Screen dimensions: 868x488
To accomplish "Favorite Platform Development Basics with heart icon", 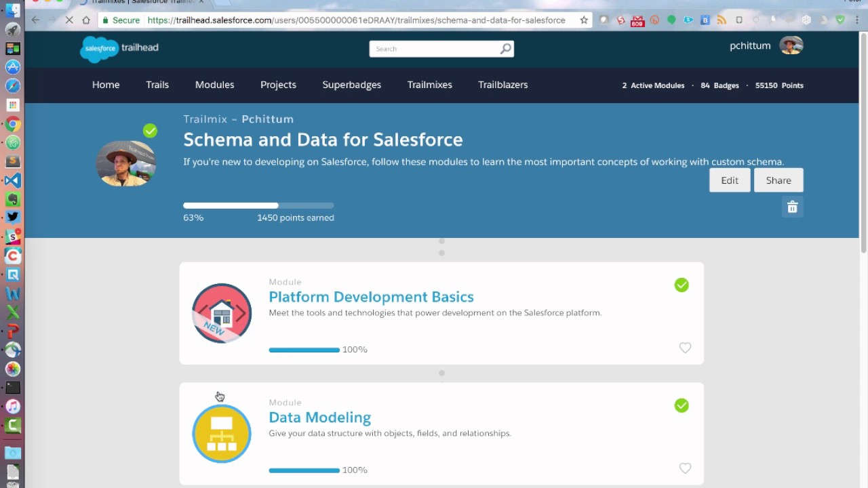I will (x=685, y=348).
